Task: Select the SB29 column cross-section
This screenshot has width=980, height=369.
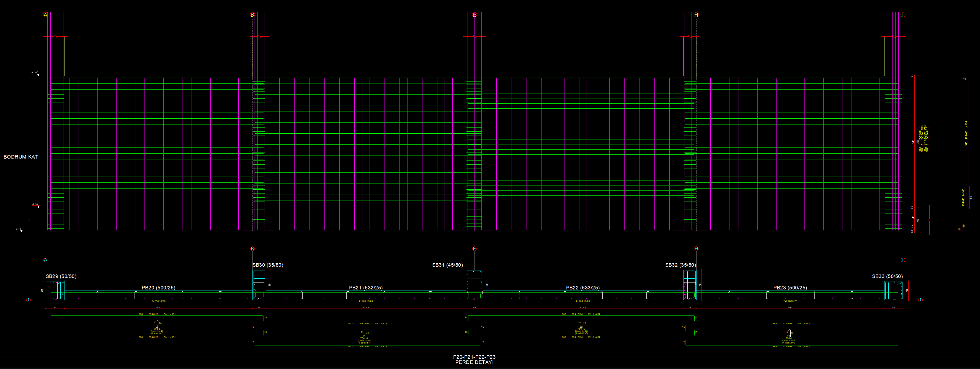Action: click(x=55, y=291)
